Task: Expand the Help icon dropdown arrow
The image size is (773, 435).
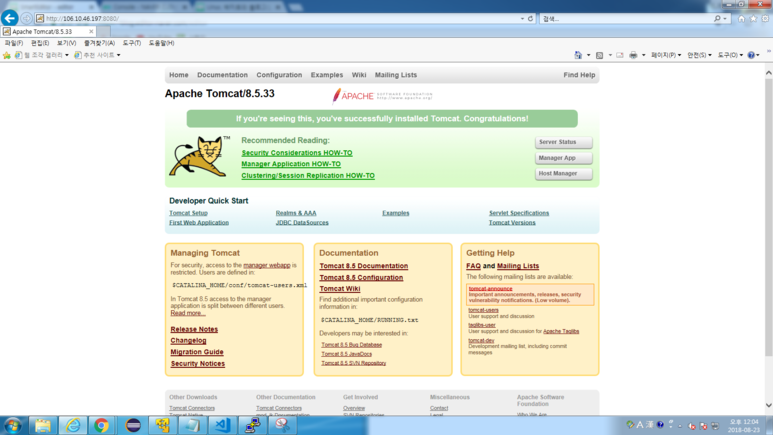Action: point(758,55)
